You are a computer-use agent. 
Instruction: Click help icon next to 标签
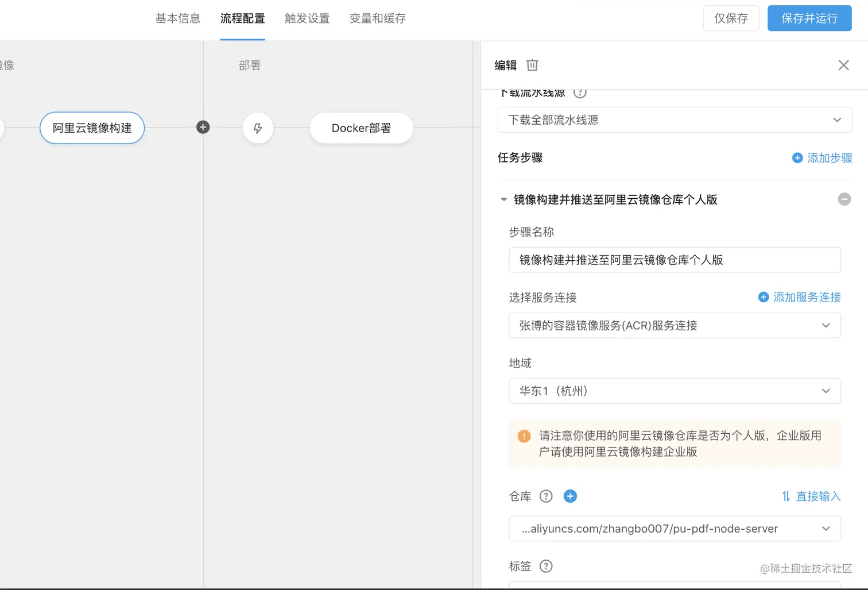pos(546,566)
